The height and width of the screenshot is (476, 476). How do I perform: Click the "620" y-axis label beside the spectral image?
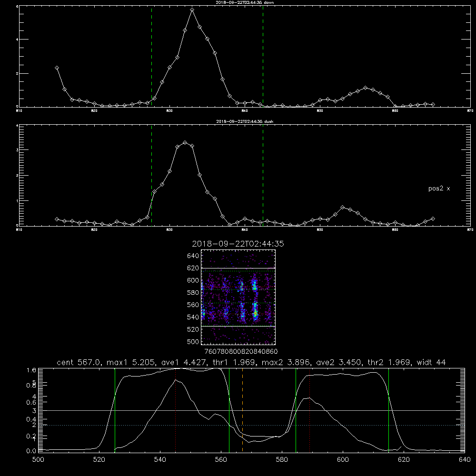coord(193,268)
